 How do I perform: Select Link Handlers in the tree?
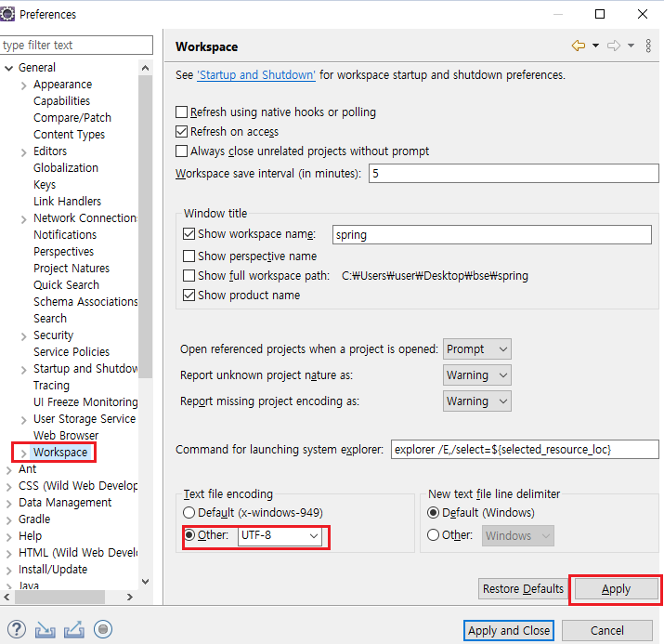coord(68,202)
